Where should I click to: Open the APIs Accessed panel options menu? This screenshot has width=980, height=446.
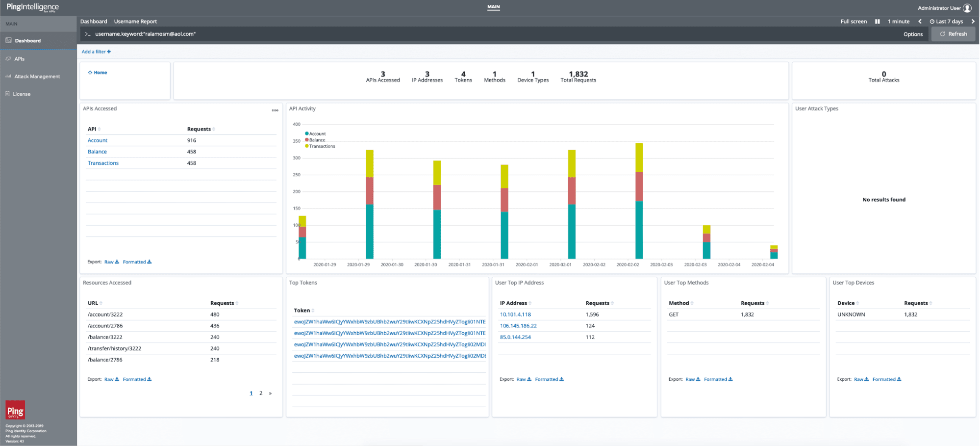pyautogui.click(x=275, y=110)
